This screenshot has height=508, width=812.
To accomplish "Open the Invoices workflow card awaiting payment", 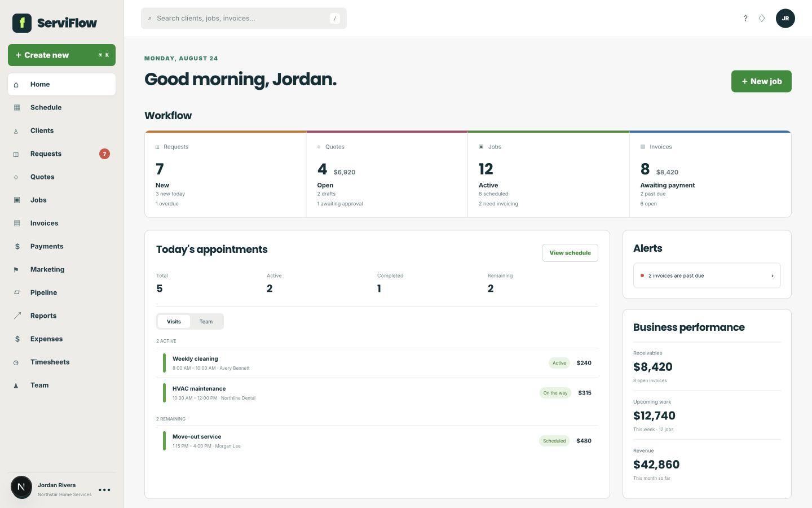I will 710,174.
